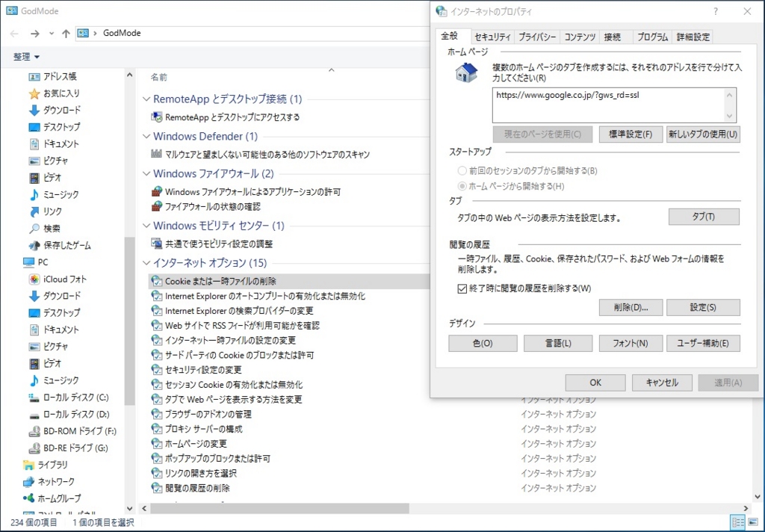Click the back arrow in GodMode window
Image resolution: width=765 pixels, height=532 pixels.
(14, 34)
